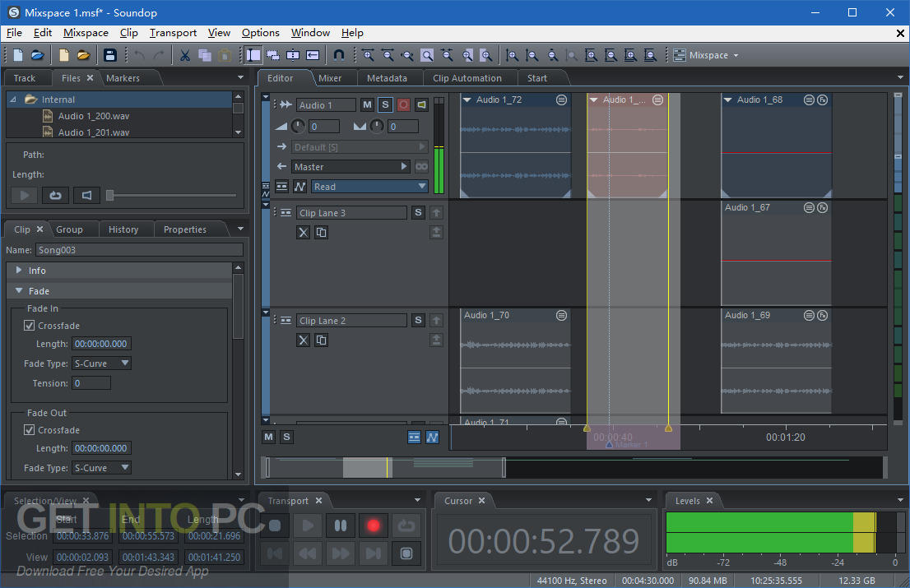Screen dimensions: 910x588
Task: Uncheck the Fade In Crossfade checkbox
Action: click(29, 326)
